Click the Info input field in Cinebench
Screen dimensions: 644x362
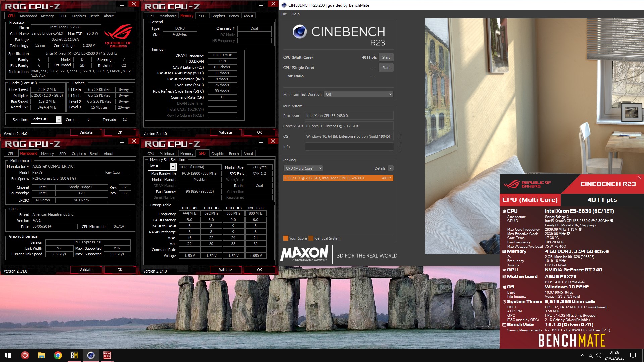(349, 147)
